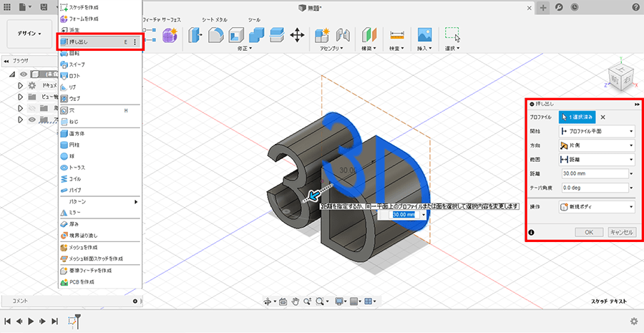
Task: Click the ViewCube in the viewport corner
Action: [x=619, y=77]
